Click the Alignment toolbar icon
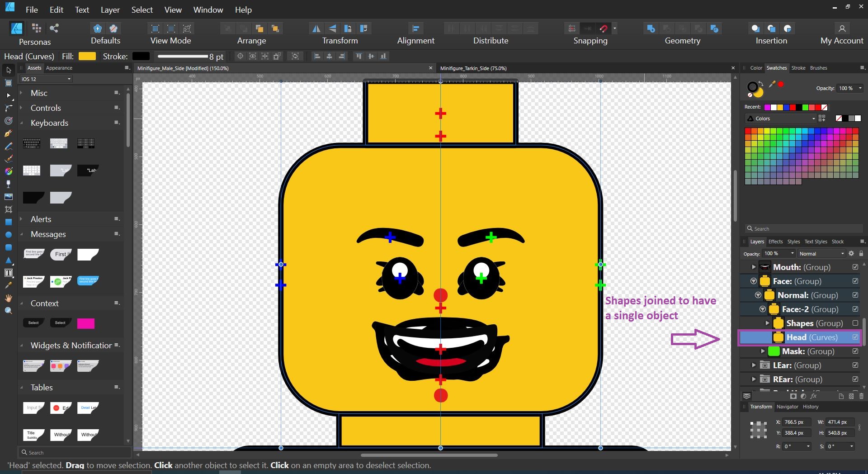This screenshot has height=474, width=868. click(x=415, y=28)
